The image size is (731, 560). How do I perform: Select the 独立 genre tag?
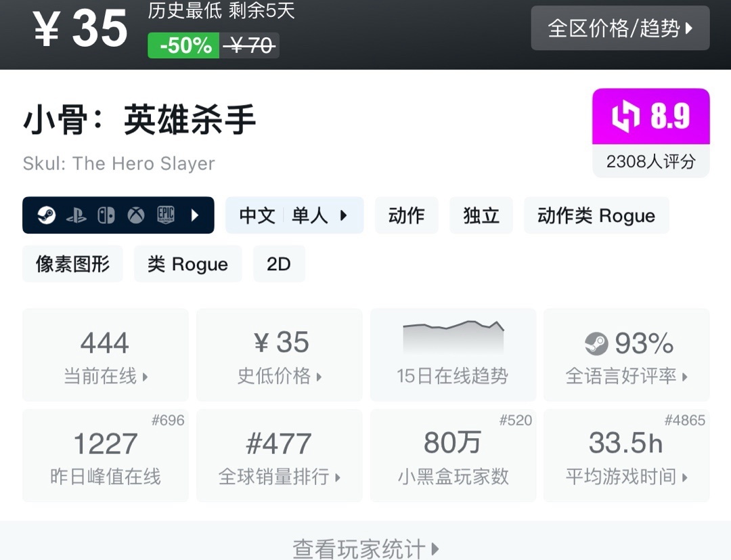pyautogui.click(x=481, y=215)
